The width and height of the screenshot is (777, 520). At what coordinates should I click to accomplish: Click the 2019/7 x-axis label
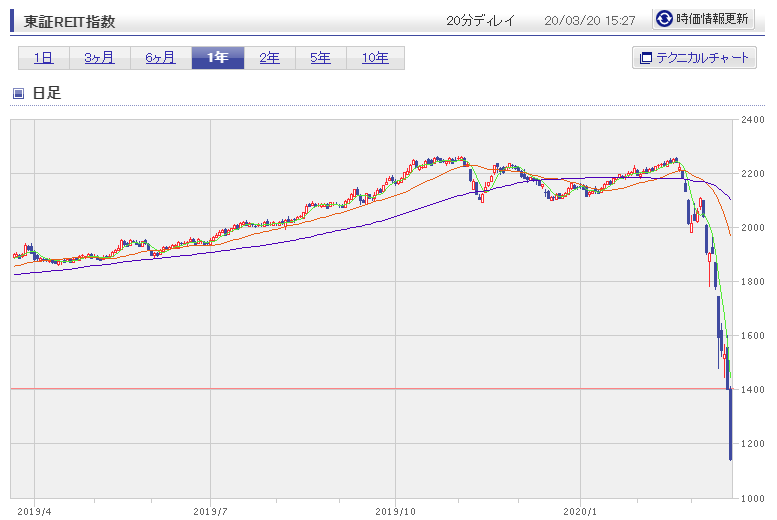coord(210,512)
